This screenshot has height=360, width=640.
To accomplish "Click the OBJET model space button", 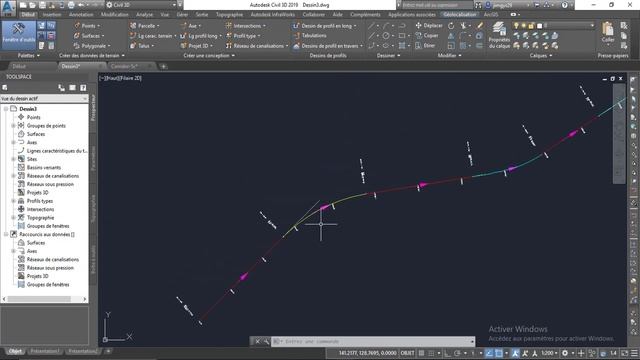I will point(407,353).
